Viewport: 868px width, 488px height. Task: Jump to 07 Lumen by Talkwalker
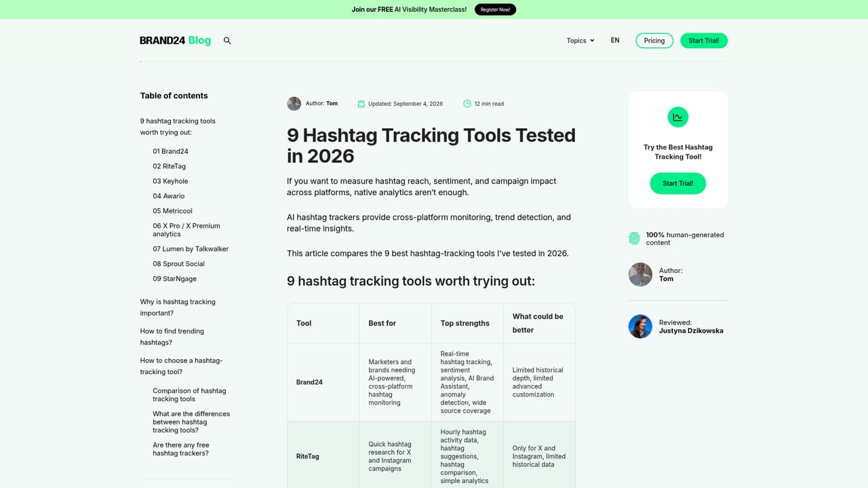point(191,249)
